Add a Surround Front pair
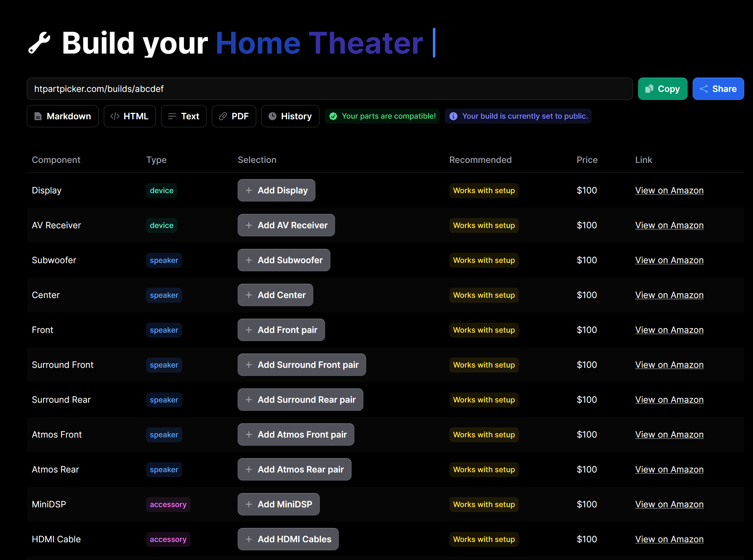753x560 pixels. point(302,365)
